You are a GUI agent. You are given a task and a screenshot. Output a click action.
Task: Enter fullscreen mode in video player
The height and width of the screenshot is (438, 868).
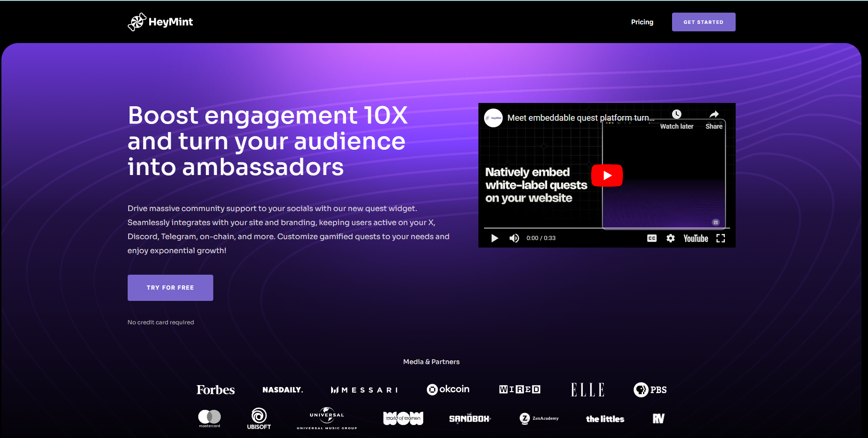tap(720, 238)
